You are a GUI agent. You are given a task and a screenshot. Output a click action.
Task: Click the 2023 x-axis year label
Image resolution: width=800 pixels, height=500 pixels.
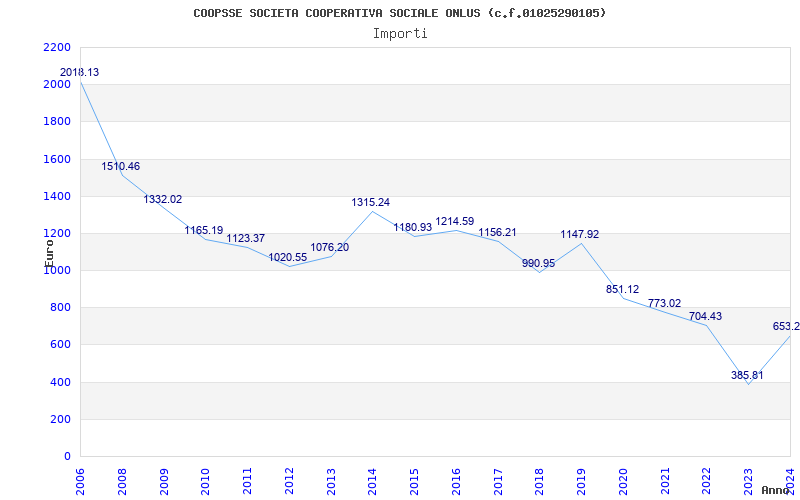[x=748, y=481]
